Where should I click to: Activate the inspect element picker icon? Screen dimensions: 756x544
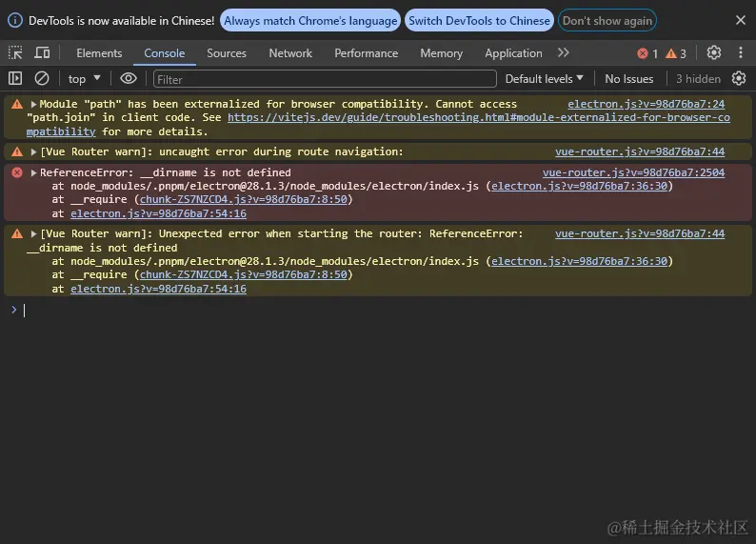[x=15, y=52]
